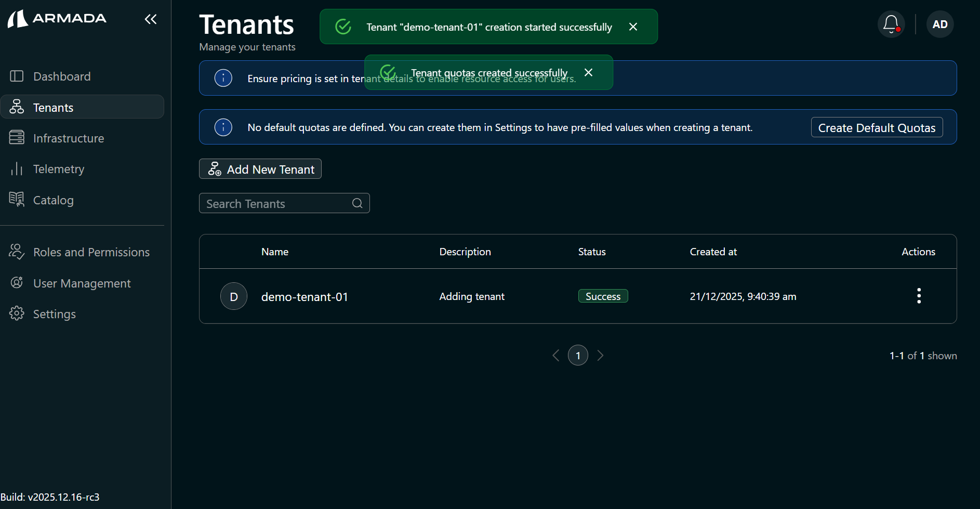Viewport: 980px width, 509px height.
Task: Navigate to Telemetry in the sidebar
Action: (58, 168)
